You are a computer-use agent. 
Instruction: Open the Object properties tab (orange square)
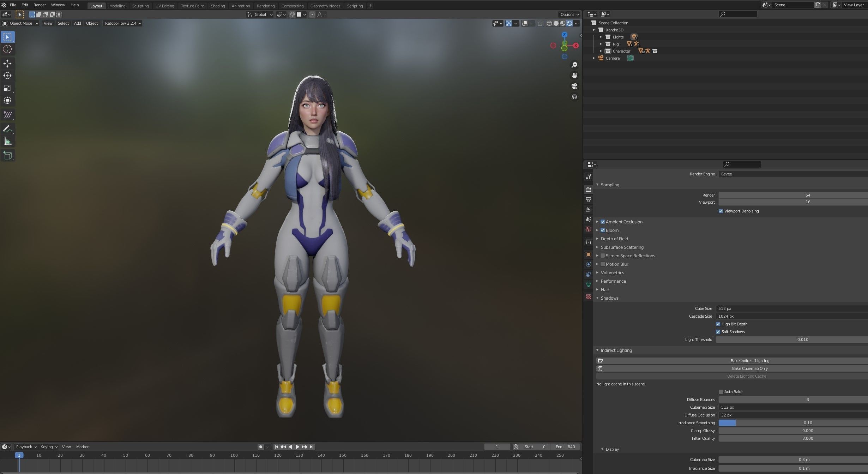pos(588,254)
